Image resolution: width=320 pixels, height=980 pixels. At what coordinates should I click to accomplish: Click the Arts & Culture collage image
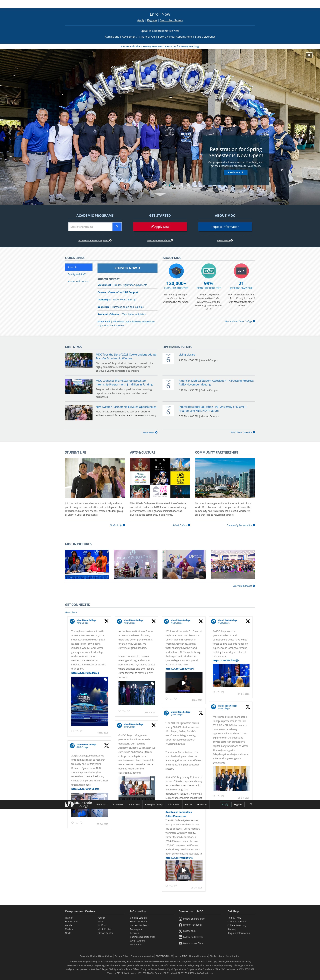(160, 478)
